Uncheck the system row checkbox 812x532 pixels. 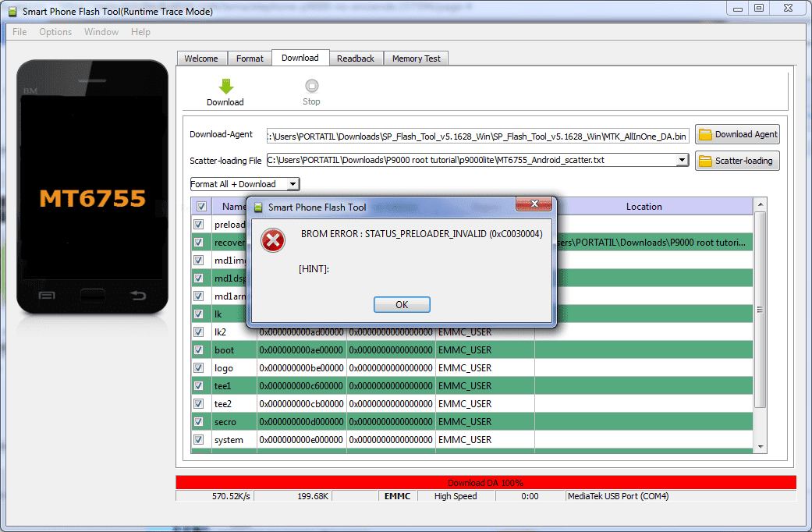click(198, 440)
